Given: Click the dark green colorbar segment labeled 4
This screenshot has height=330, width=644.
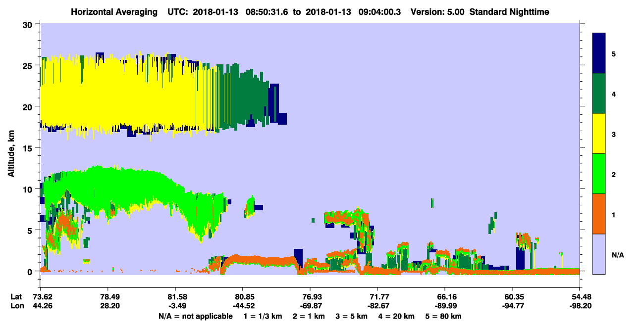Looking at the screenshot, I should pos(599,93).
